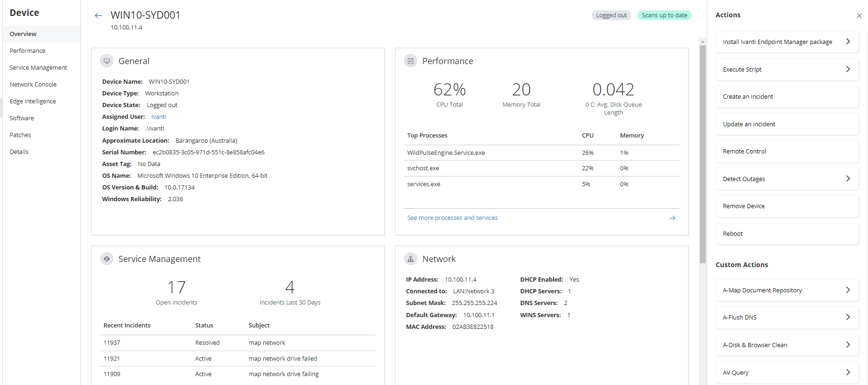Click Update an Incident action
This screenshot has height=385, width=868.
click(787, 124)
